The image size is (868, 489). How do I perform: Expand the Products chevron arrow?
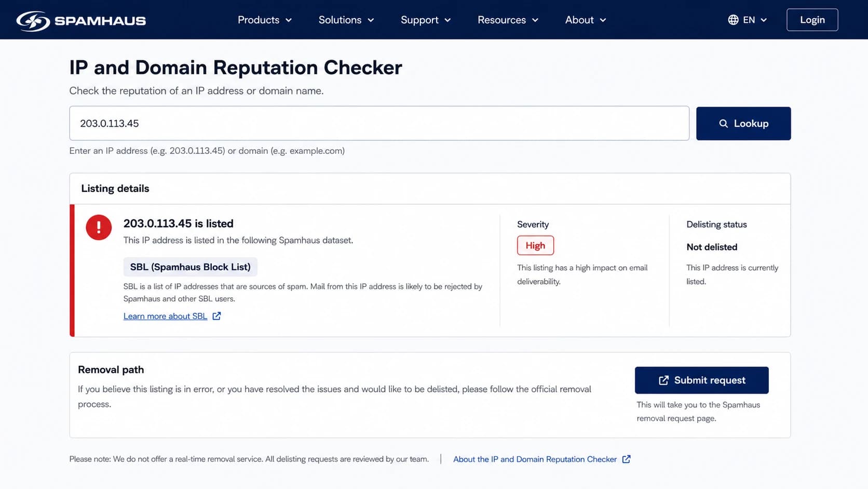point(289,20)
